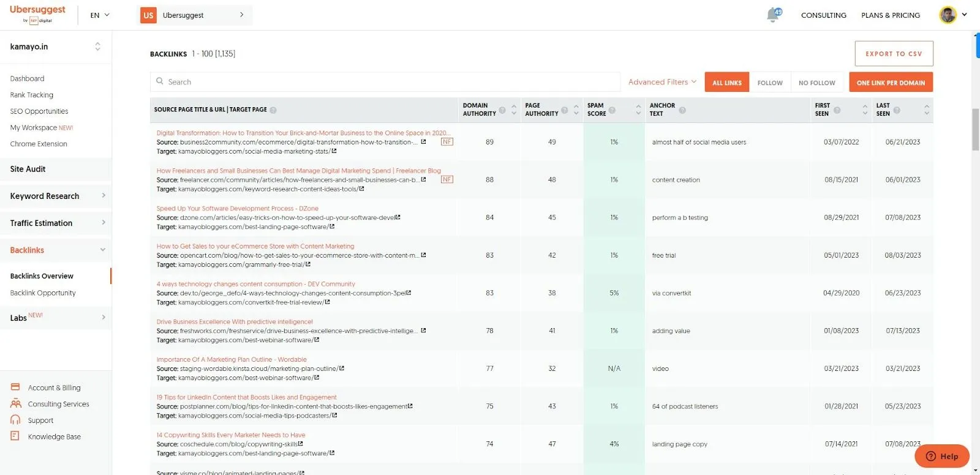Click the Ubersuggest logo

(37, 14)
